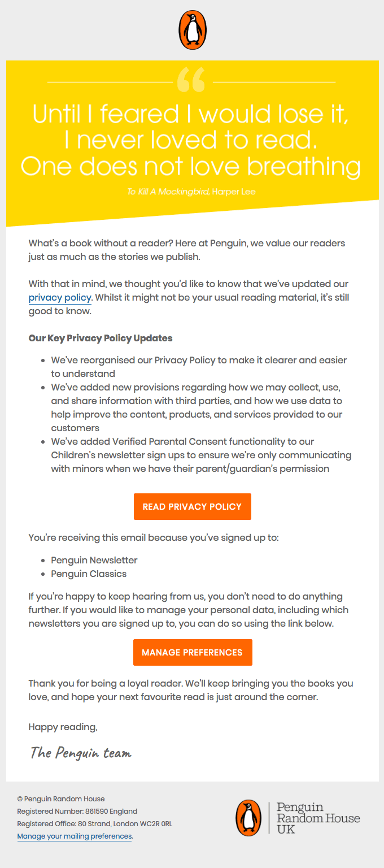Click the large quotation mark icon
384x868 pixels.
(x=191, y=80)
